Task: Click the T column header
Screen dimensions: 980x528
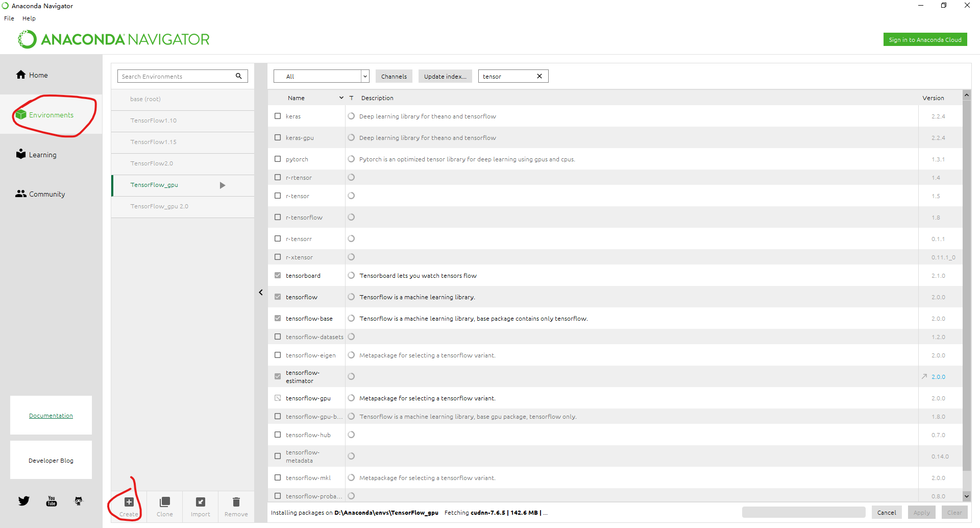Action: coord(351,98)
